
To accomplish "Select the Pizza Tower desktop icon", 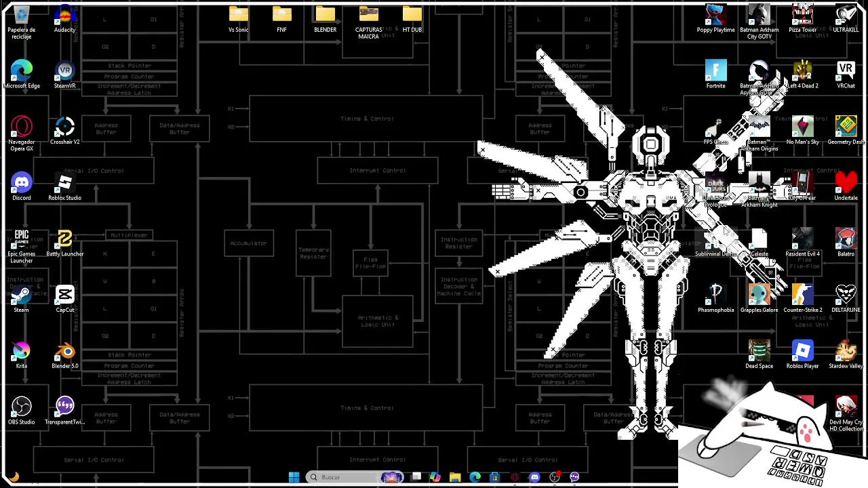I will [x=803, y=19].
